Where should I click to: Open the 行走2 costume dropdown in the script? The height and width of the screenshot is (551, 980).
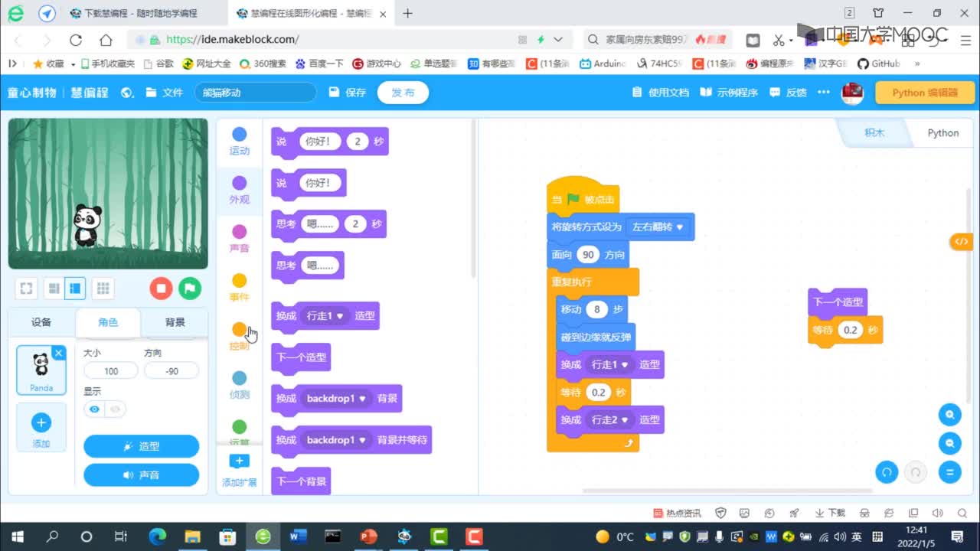[x=609, y=420]
